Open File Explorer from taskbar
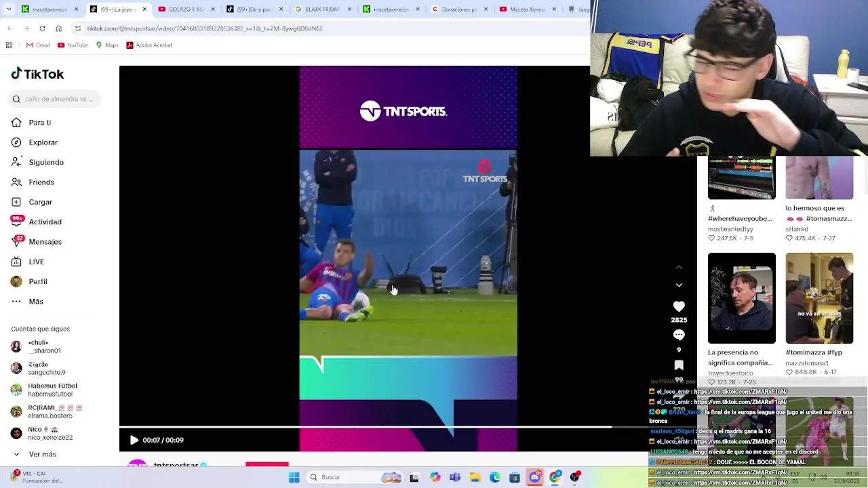 (475, 477)
